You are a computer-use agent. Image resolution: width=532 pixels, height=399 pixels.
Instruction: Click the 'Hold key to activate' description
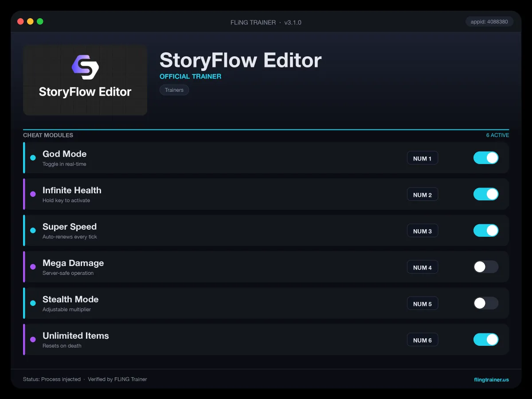(66, 200)
